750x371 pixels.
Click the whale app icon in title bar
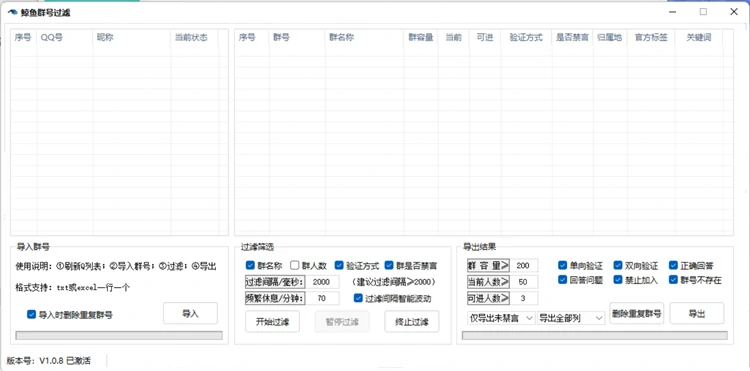coord(12,13)
